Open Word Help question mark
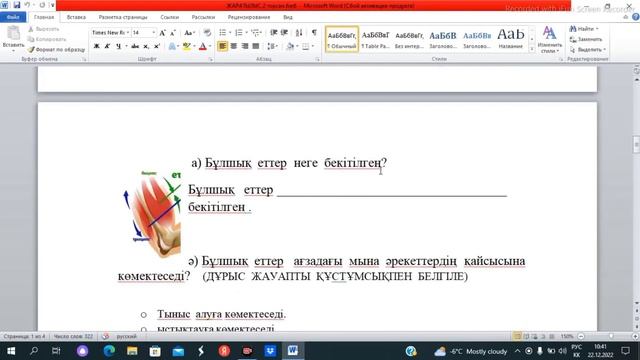The image size is (640, 360). 636,17
